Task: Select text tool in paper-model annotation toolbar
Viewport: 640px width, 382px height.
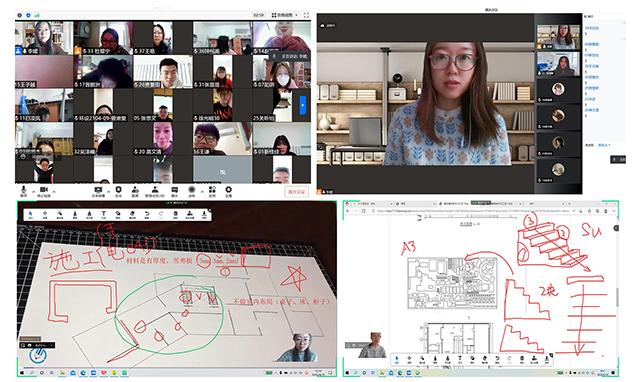Action: (x=103, y=214)
